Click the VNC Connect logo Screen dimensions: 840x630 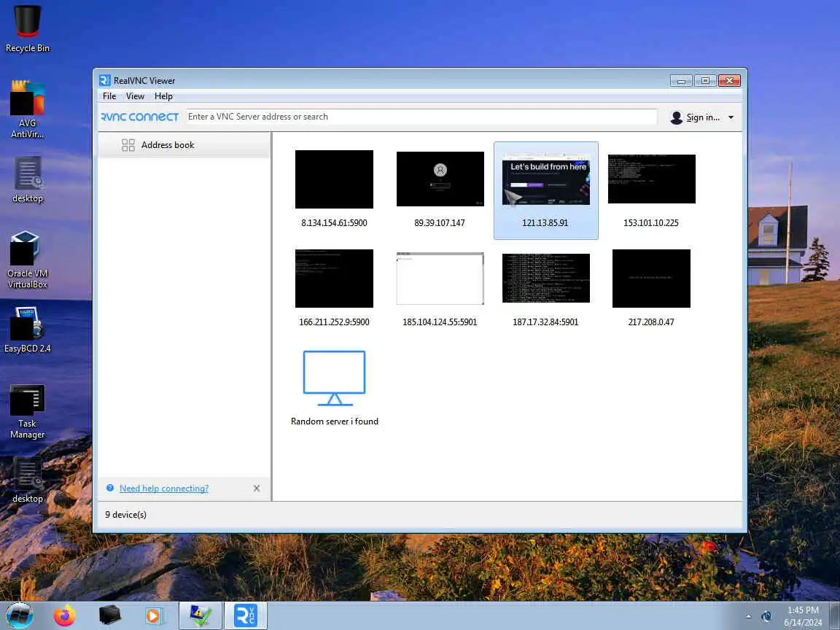click(140, 117)
